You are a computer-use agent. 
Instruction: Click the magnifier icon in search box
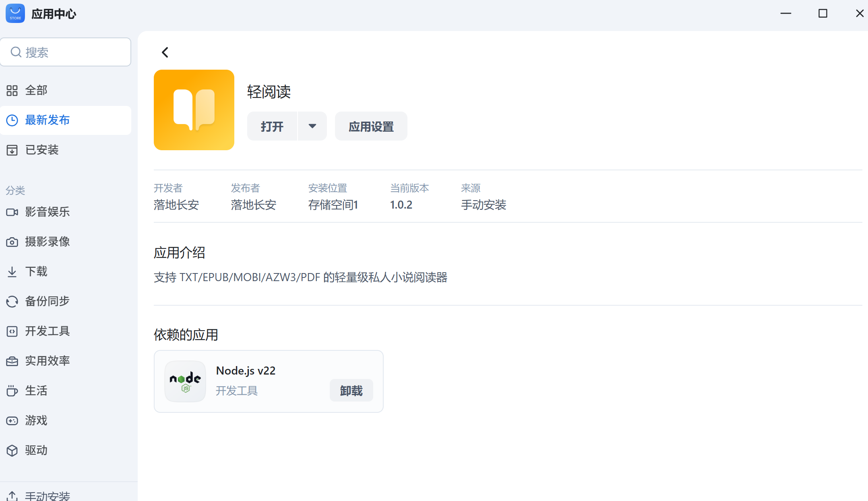click(16, 52)
